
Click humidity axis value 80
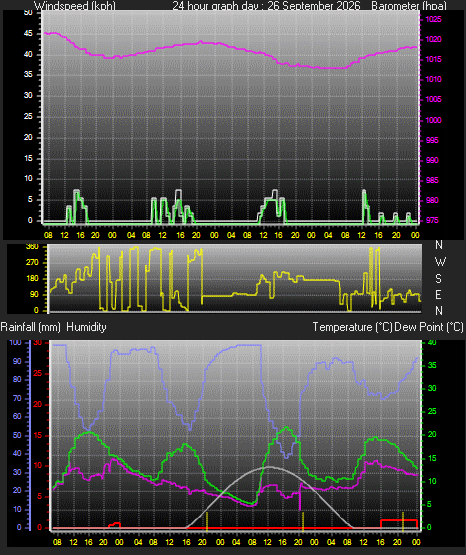[17, 379]
